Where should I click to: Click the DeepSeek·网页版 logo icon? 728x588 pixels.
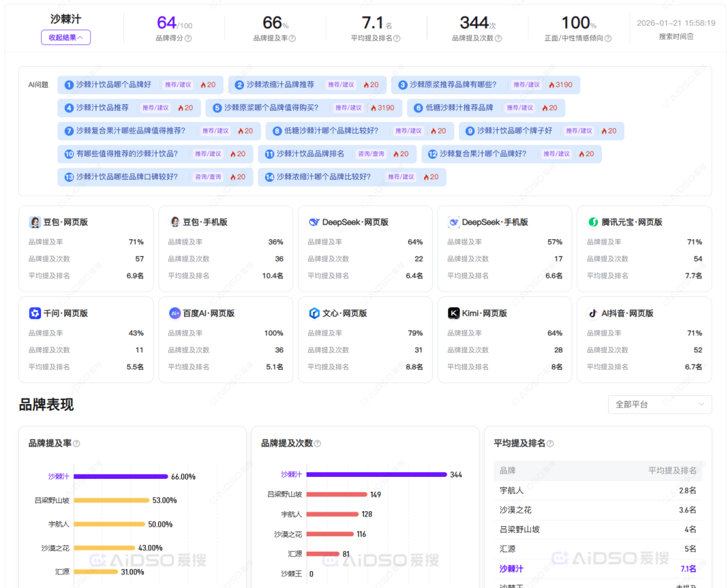coord(314,222)
